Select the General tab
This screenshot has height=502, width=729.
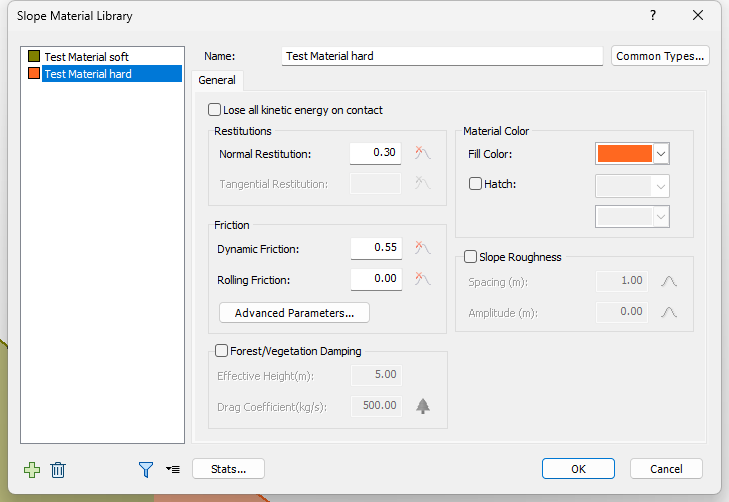217,80
